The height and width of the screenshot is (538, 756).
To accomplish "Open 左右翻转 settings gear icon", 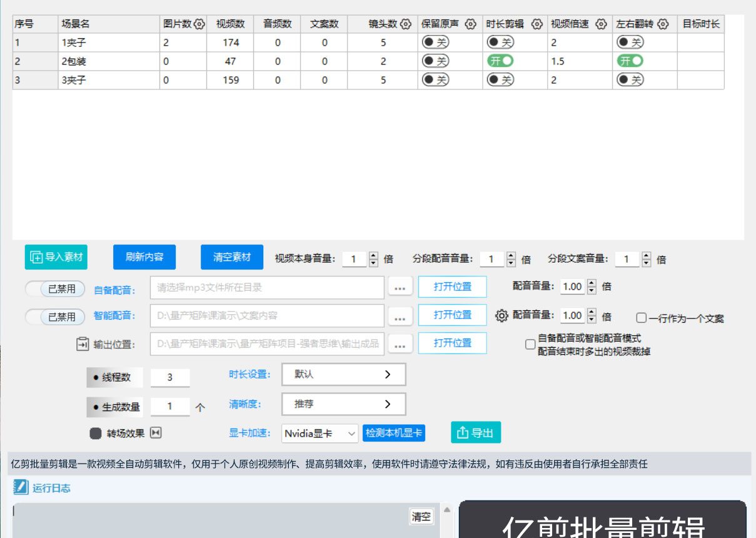I will click(663, 23).
